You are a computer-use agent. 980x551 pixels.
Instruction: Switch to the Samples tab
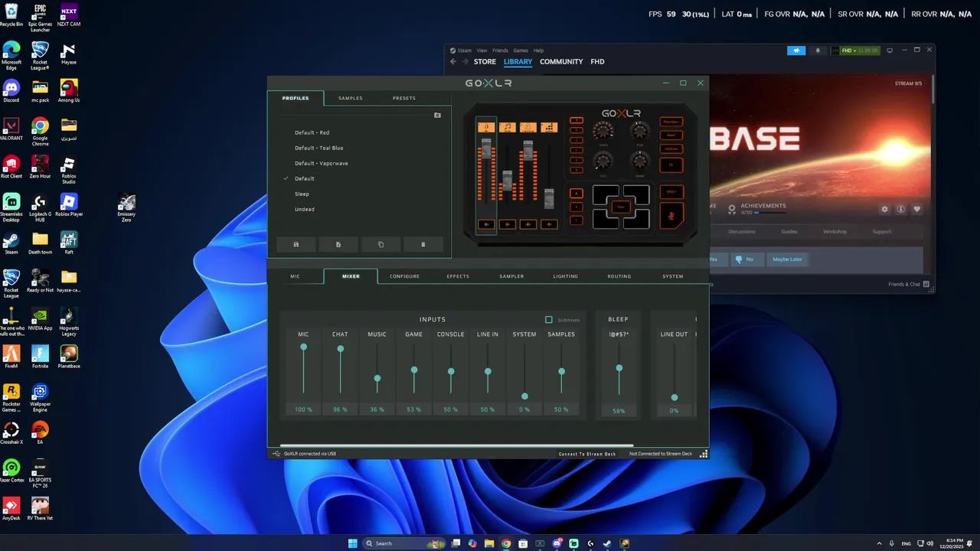coord(351,98)
